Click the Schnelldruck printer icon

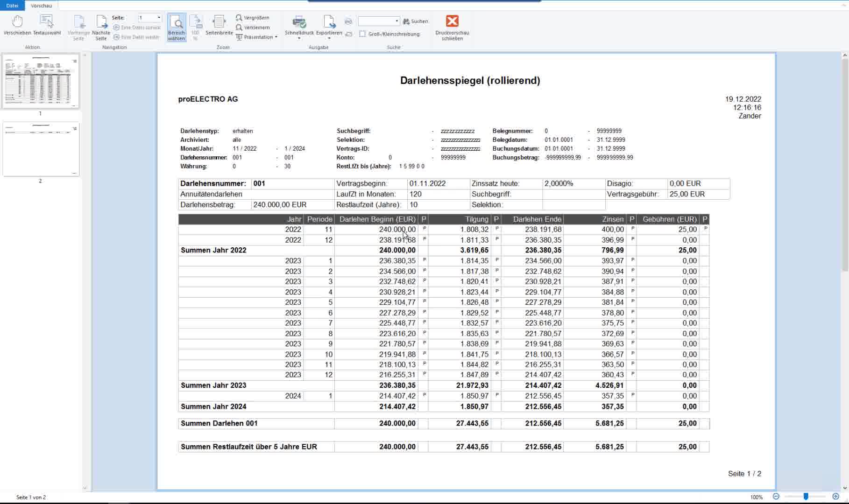click(x=299, y=22)
